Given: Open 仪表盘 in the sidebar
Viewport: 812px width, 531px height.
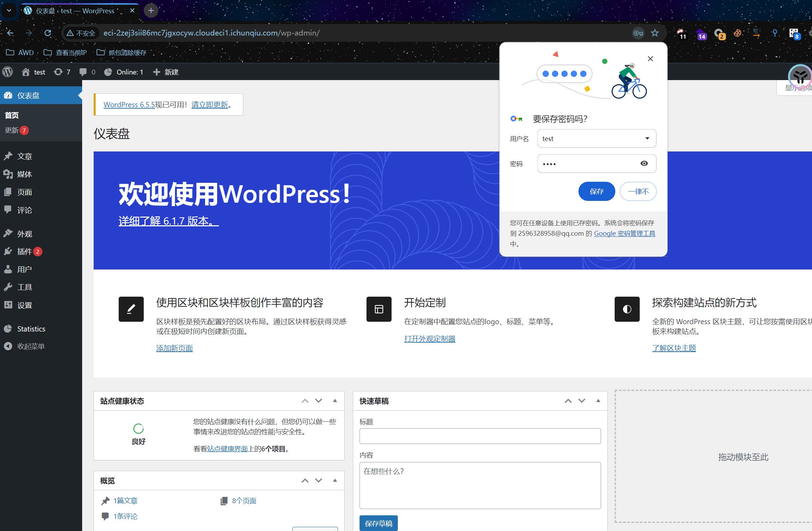Looking at the screenshot, I should (41, 95).
